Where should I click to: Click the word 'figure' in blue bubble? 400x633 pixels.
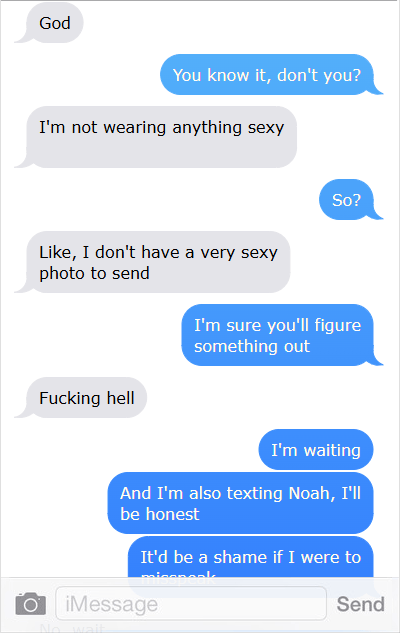click(x=338, y=325)
